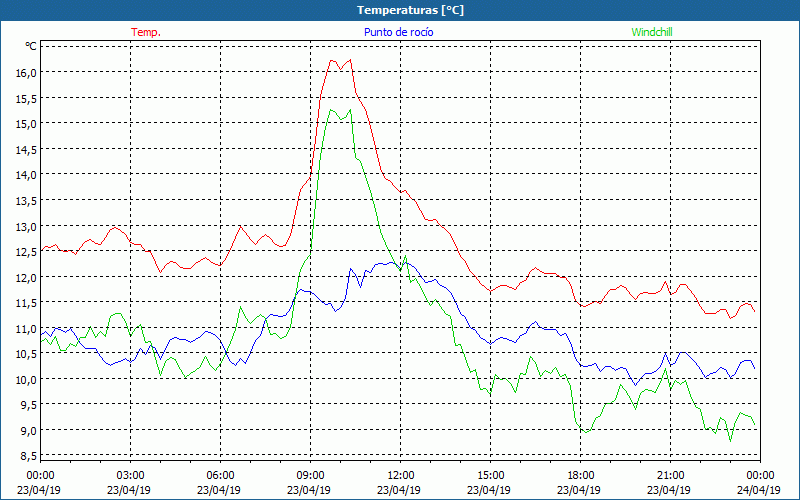Click the 12:00 time axis label
The height and width of the screenshot is (500, 800).
click(x=401, y=476)
